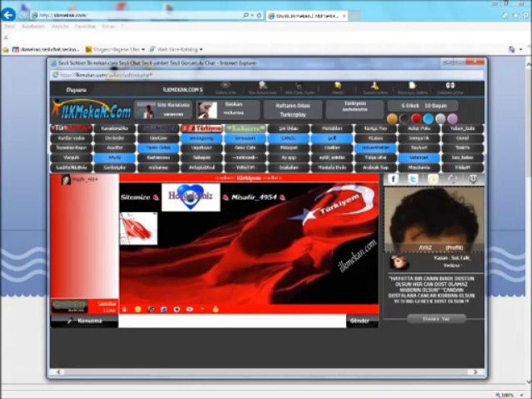The image size is (532, 399).
Task: Click the Gönder send button
Action: pyautogui.click(x=362, y=321)
